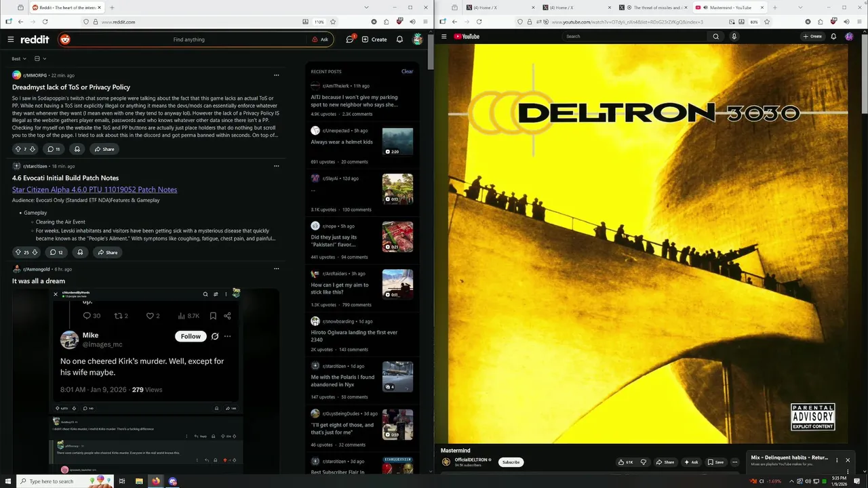Screen dimensions: 868x488
Task: Switch to Reddit browser tab
Action: tap(66, 7)
